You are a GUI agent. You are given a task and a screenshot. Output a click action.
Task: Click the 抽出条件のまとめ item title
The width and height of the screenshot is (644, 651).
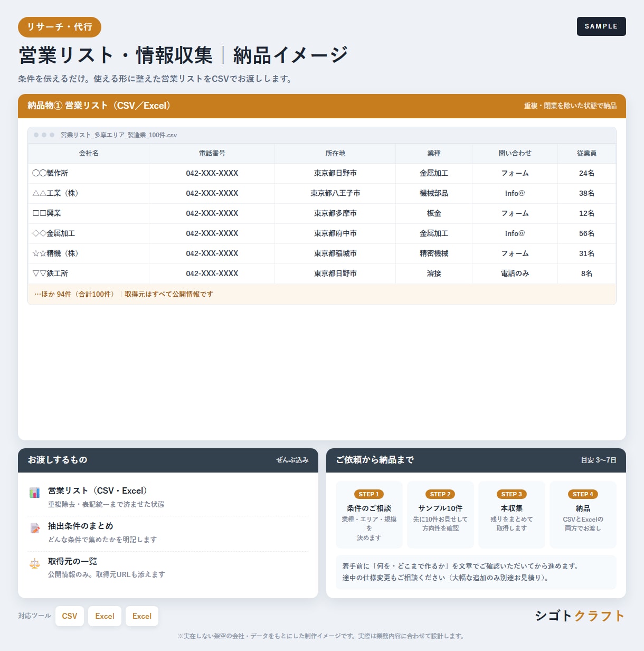(x=80, y=526)
